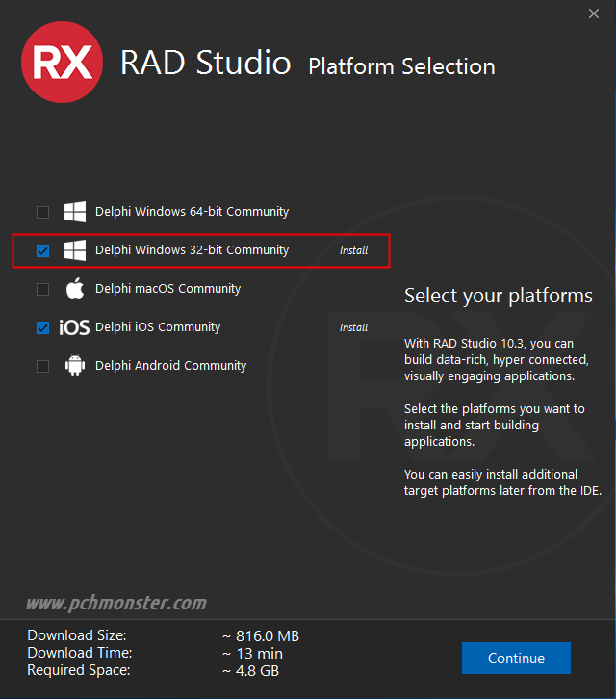Uncheck the Delphi iOS Community checkbox
The width and height of the screenshot is (616, 699).
point(42,328)
